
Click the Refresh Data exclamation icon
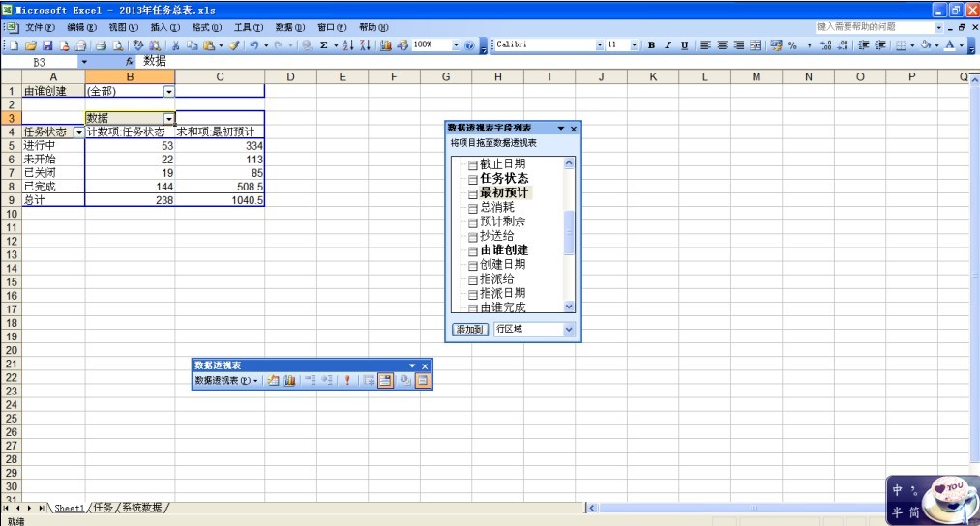point(346,381)
